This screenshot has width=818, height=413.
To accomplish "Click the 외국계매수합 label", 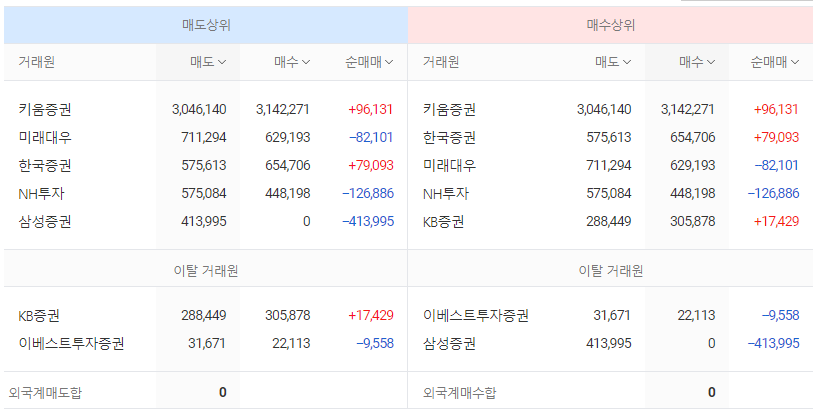I will (x=460, y=392).
